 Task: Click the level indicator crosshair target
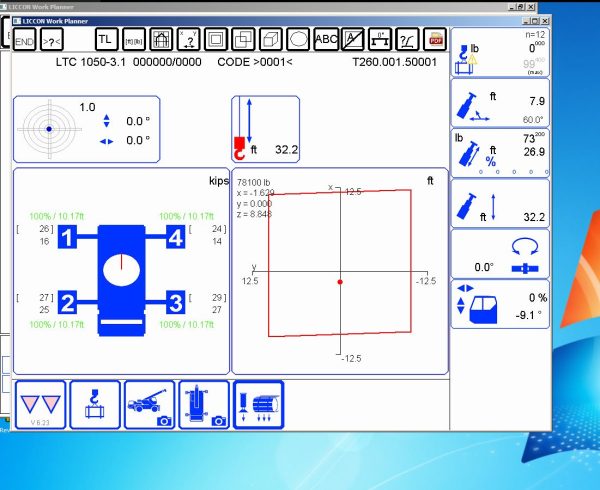[x=49, y=129]
